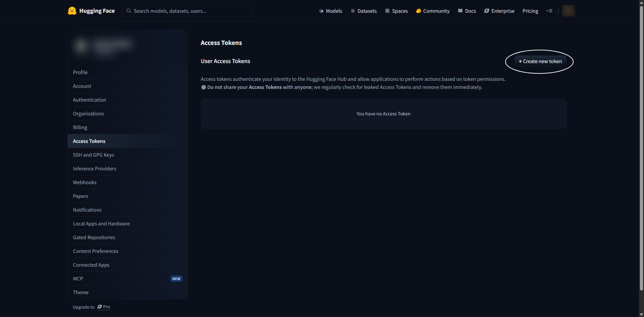This screenshot has height=317, width=644.
Task: Open the Enterprise page
Action: [499, 11]
